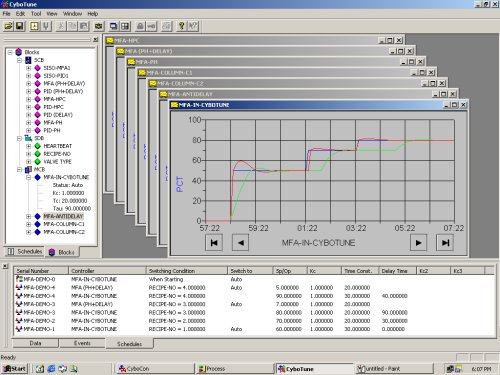This screenshot has width=500, height=375.
Task: Click the Copy toolbar icon
Action: 72,26
